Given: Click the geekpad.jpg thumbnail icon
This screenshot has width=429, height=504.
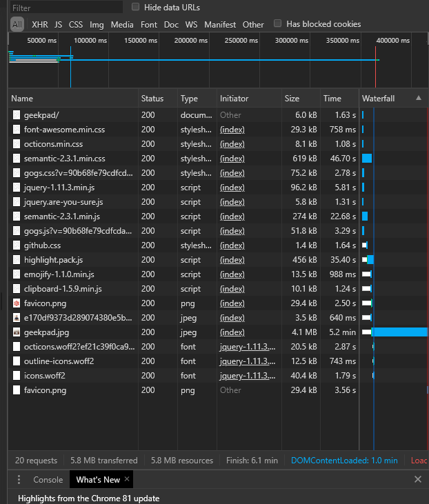Looking at the screenshot, I should pyautogui.click(x=17, y=332).
